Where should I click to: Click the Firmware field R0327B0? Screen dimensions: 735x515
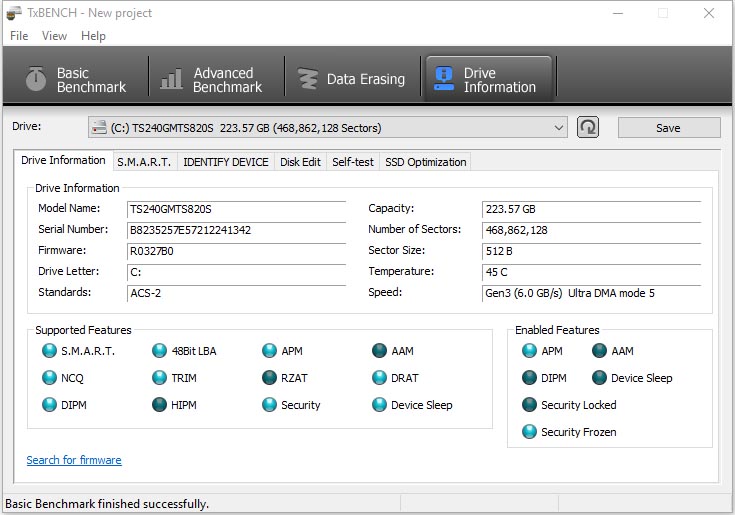point(237,251)
